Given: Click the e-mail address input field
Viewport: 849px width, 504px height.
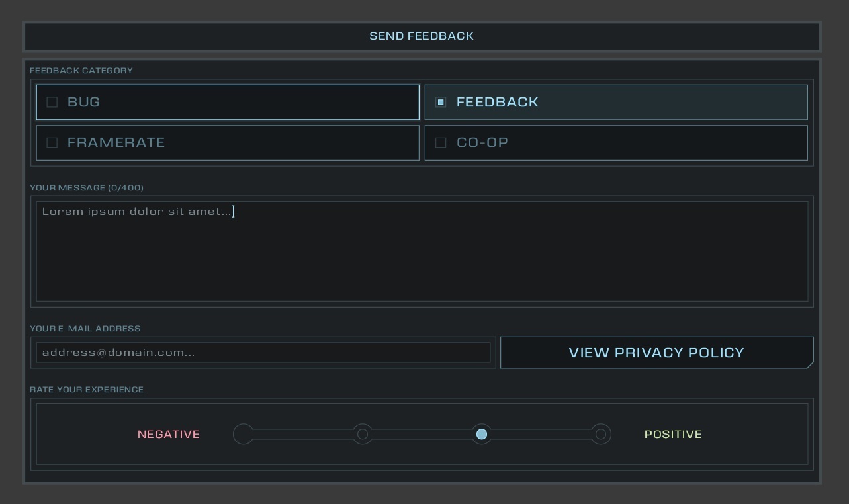Looking at the screenshot, I should (263, 353).
